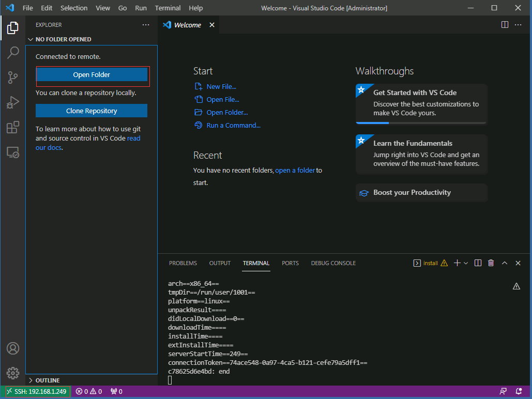The image size is (532, 399).
Task: Switch to the PORTS panel tab
Action: [x=290, y=263]
